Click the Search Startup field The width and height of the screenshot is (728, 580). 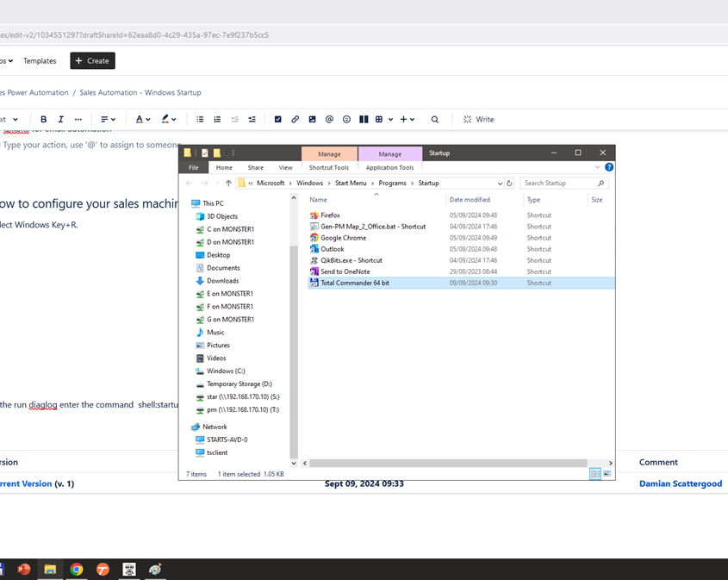coord(563,184)
